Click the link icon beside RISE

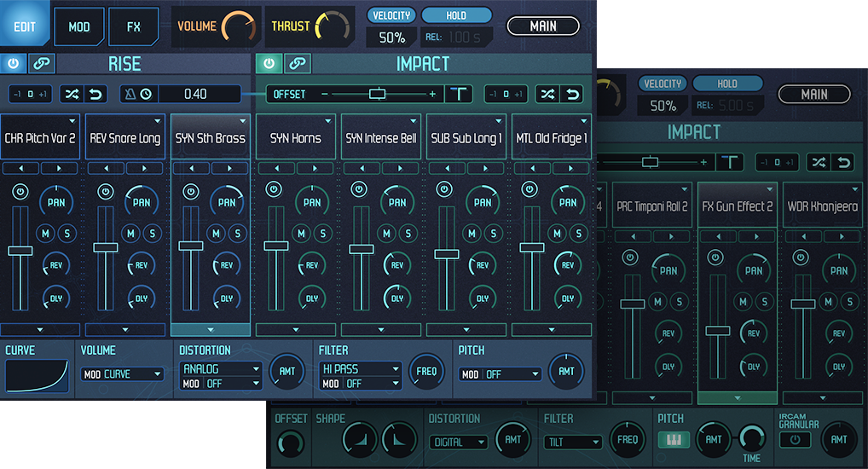[39, 64]
